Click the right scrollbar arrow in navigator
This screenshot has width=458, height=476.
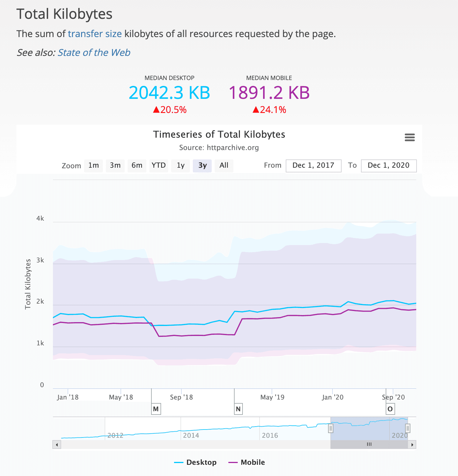412,445
